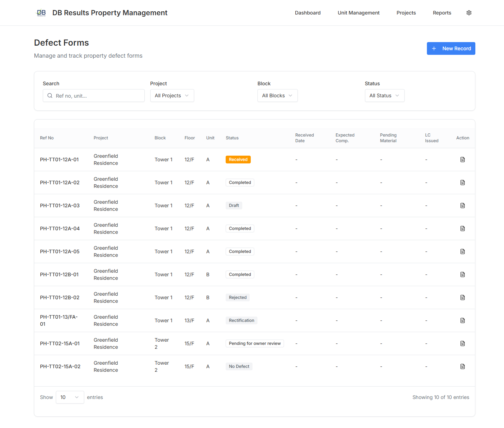The height and width of the screenshot is (428, 504).
Task: Click Completed badge for PH-TT01-12A-05
Action: point(240,251)
